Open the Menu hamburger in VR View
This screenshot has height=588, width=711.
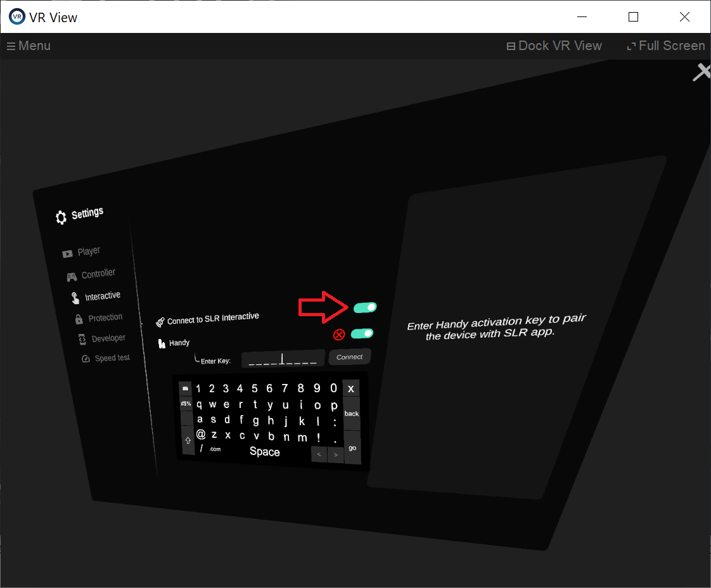[28, 46]
